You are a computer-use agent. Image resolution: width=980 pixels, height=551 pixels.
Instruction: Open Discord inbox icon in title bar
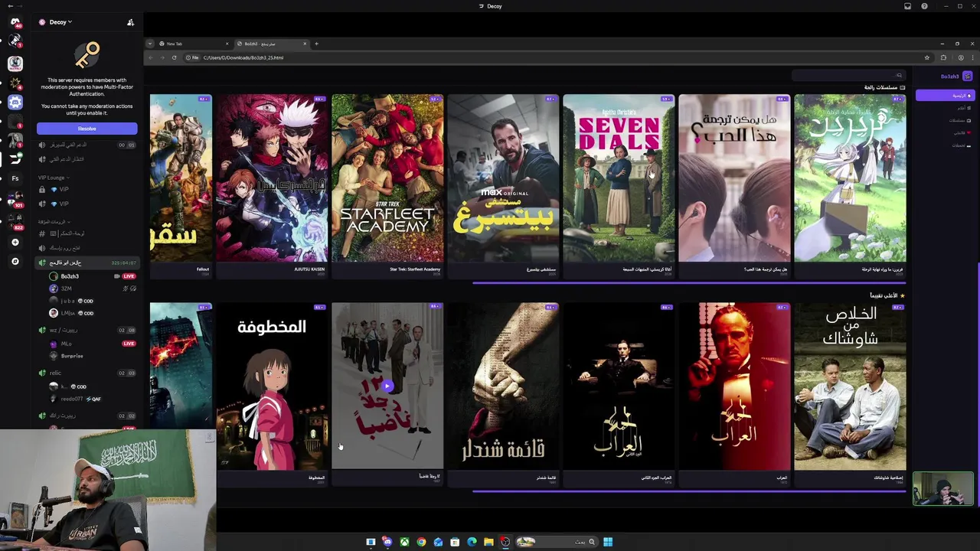[x=908, y=6]
